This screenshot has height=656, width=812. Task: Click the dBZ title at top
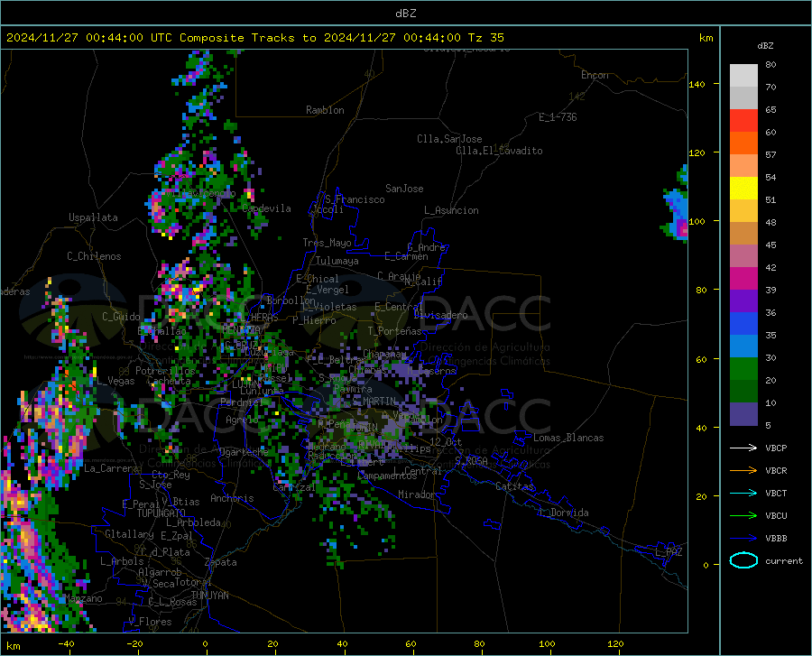[x=405, y=14]
